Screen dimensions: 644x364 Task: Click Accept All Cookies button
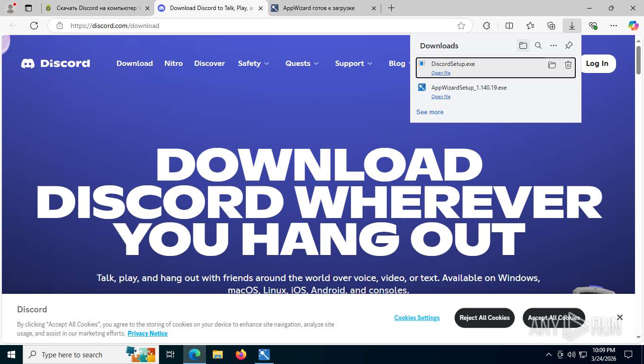pyautogui.click(x=554, y=318)
